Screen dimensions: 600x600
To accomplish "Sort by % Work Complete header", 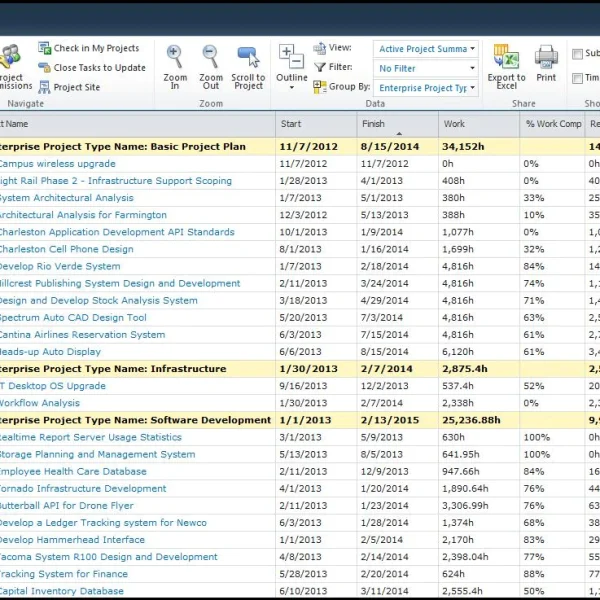I will pyautogui.click(x=553, y=124).
